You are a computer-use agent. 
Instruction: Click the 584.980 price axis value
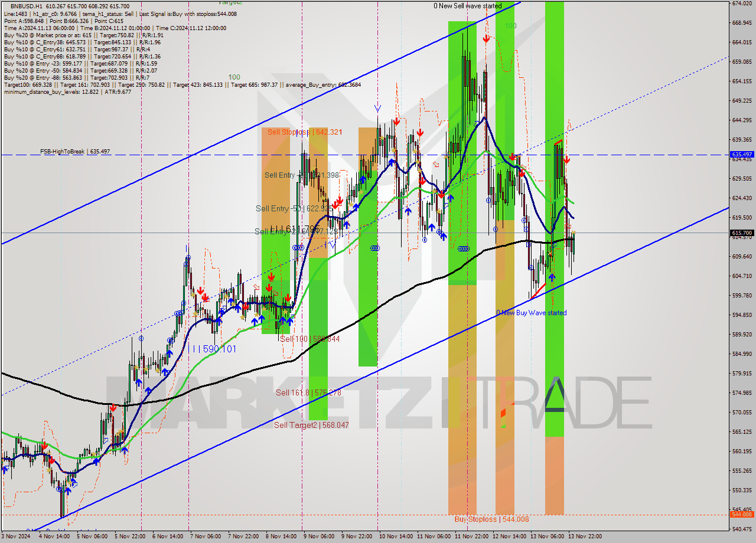coord(742,354)
